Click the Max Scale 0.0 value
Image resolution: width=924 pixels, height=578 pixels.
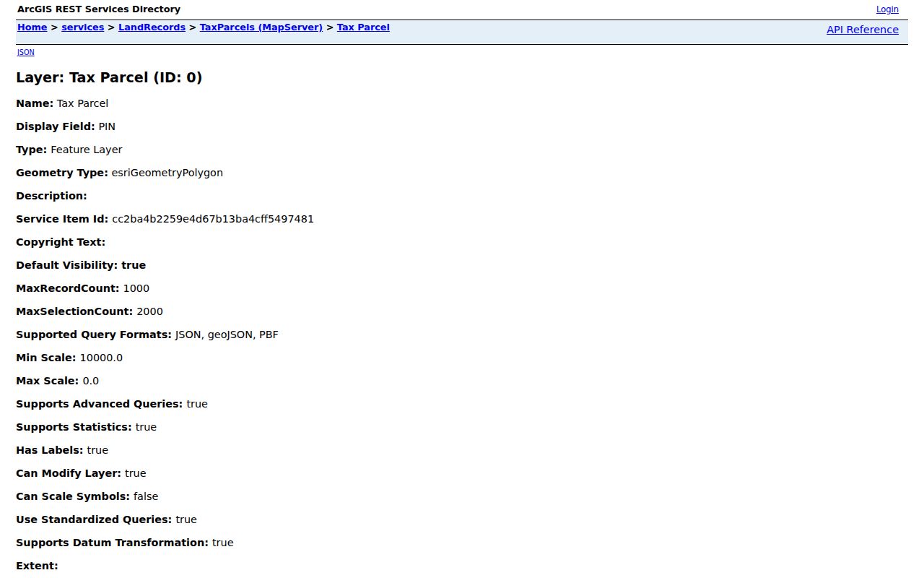click(x=91, y=381)
